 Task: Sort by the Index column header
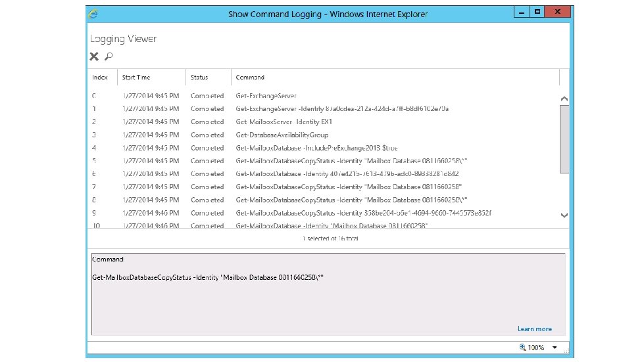pos(100,77)
